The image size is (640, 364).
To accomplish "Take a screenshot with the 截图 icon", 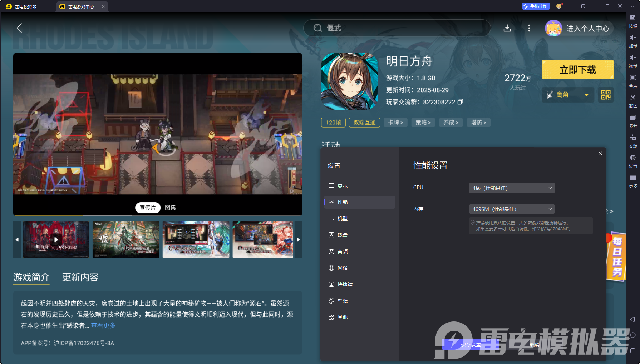I will (633, 101).
